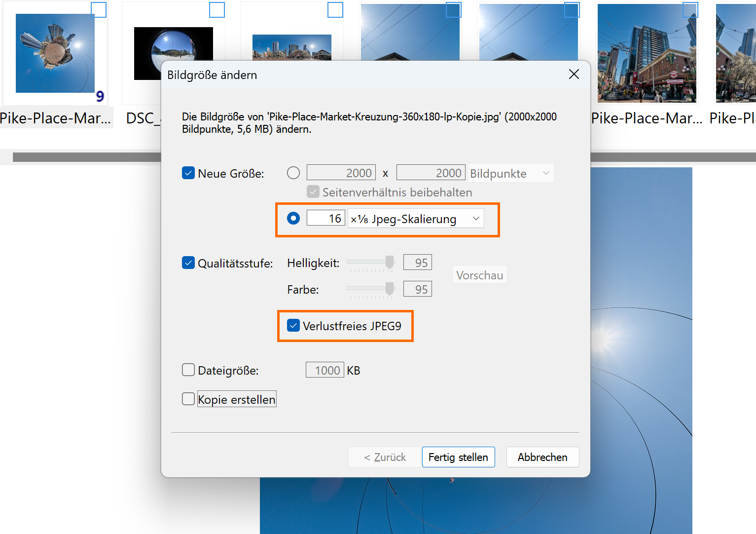756x534 pixels.
Task: Click the scaling factor field showing 16
Action: (x=326, y=218)
